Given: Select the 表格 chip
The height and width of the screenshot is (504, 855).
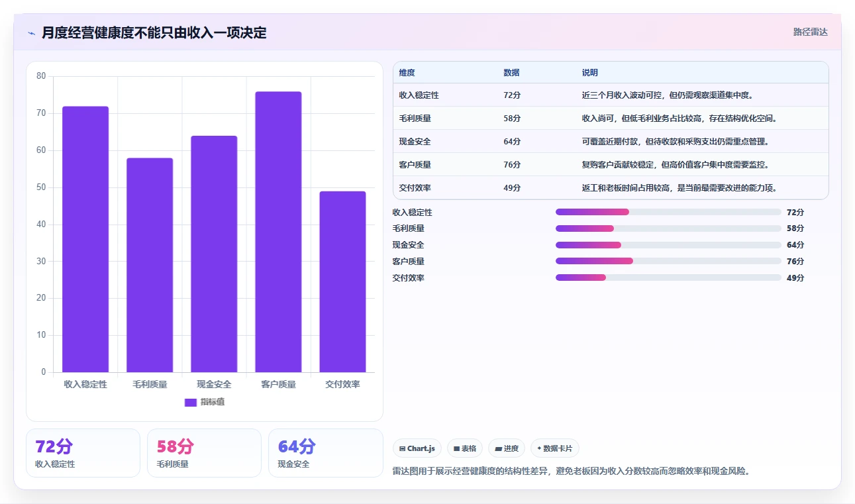Looking at the screenshot, I should [x=465, y=448].
